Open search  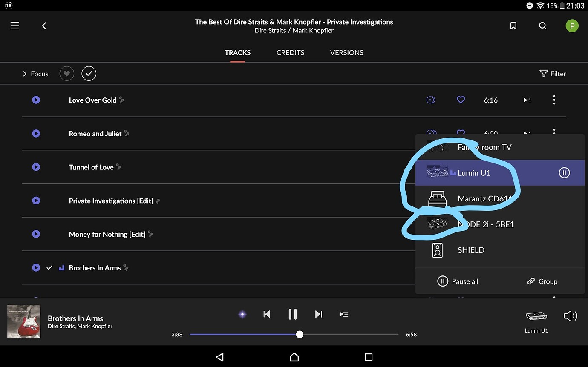[542, 26]
